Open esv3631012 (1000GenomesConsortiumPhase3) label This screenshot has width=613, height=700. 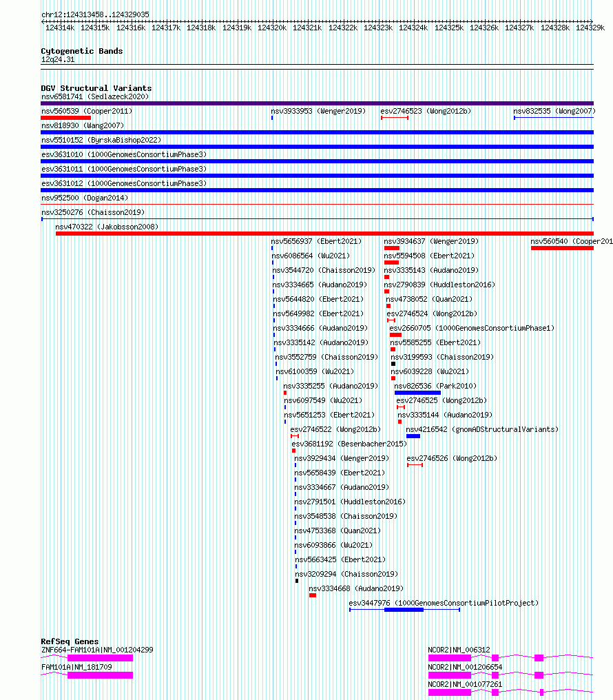click(124, 183)
